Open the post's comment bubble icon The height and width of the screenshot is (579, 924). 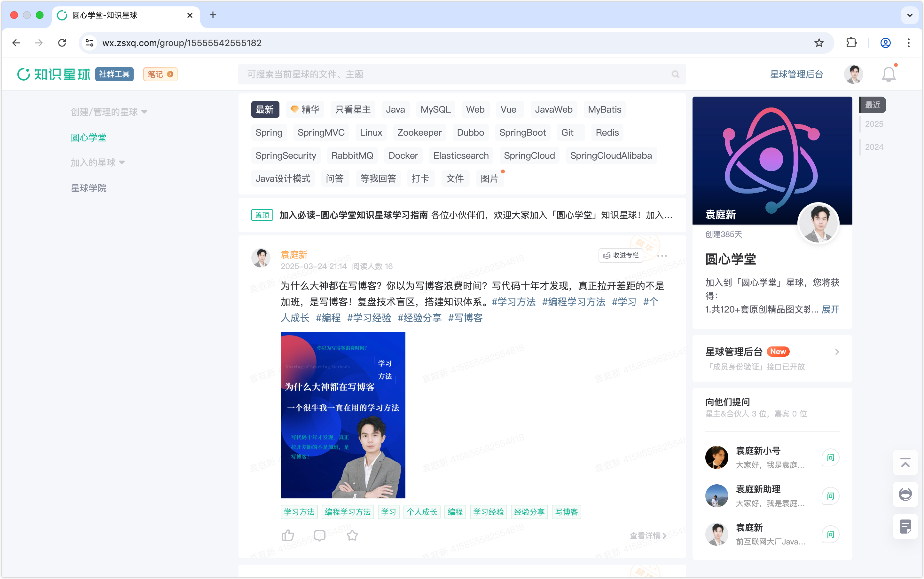pos(320,535)
